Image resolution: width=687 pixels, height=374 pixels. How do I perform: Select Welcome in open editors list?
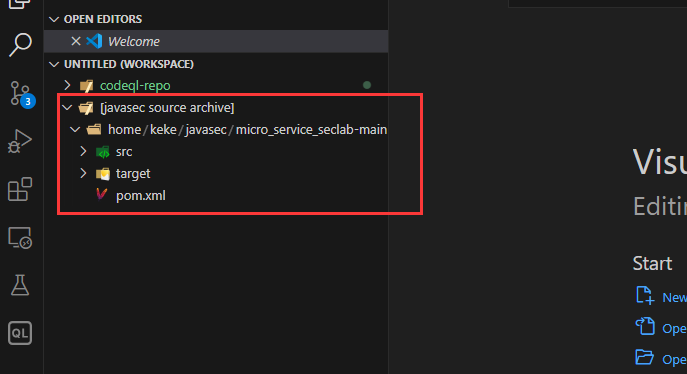click(x=134, y=41)
